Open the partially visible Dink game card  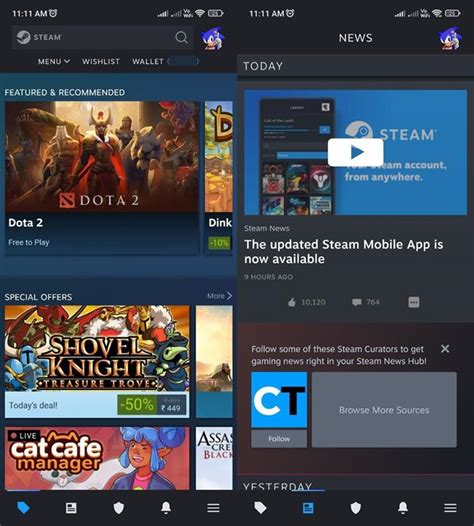click(219, 177)
